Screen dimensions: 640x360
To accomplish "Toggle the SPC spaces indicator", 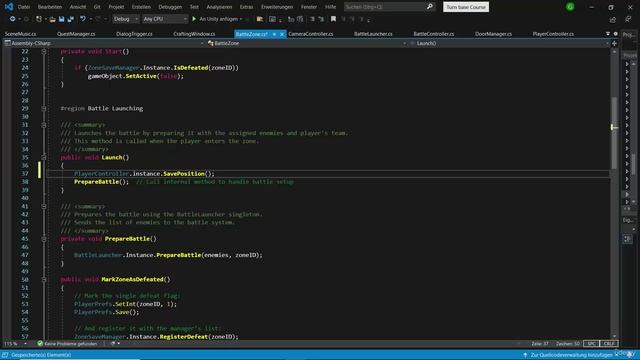I will 591,344.
